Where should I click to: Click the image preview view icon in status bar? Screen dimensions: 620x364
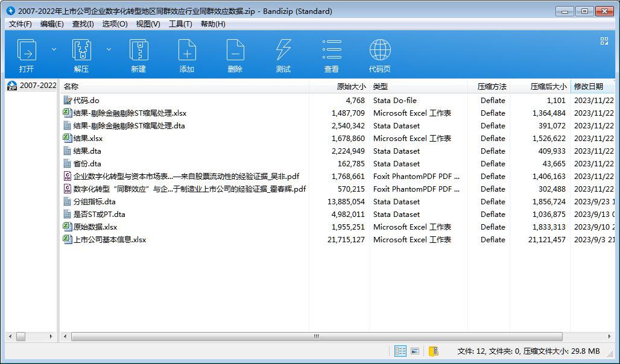tap(415, 351)
